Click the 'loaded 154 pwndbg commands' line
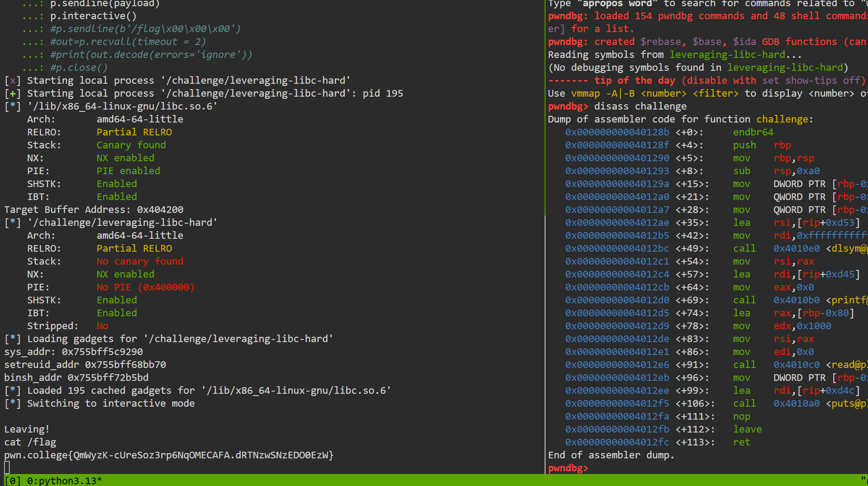 [x=708, y=16]
